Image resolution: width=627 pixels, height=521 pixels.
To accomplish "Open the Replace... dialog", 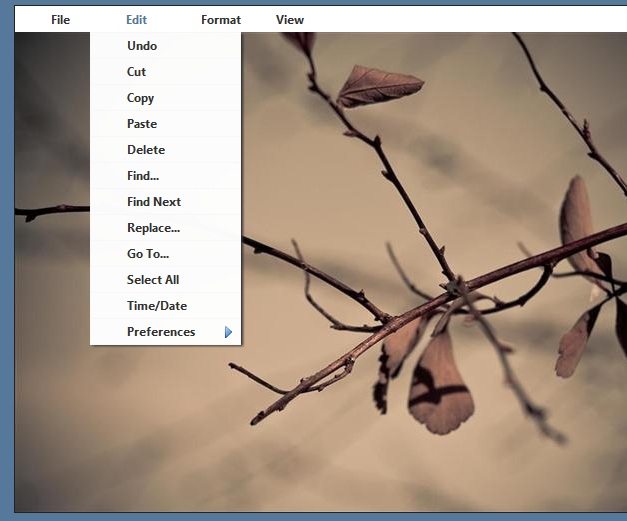I will (x=153, y=228).
